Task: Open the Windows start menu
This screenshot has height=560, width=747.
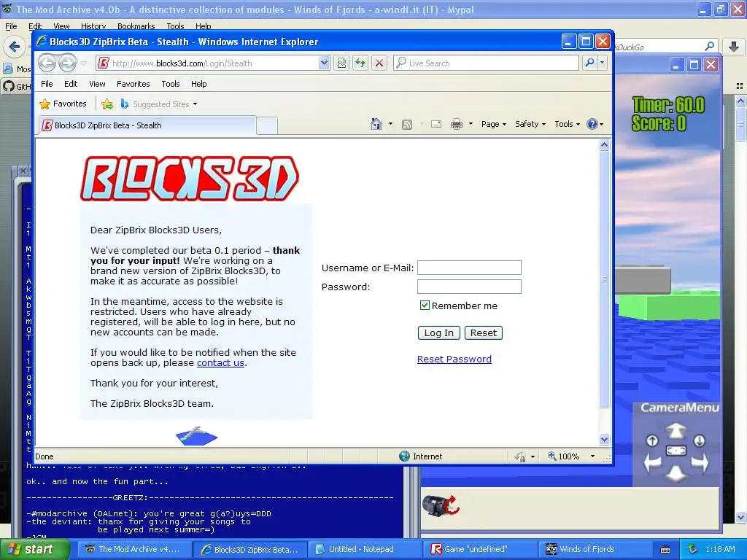Action: point(34,549)
